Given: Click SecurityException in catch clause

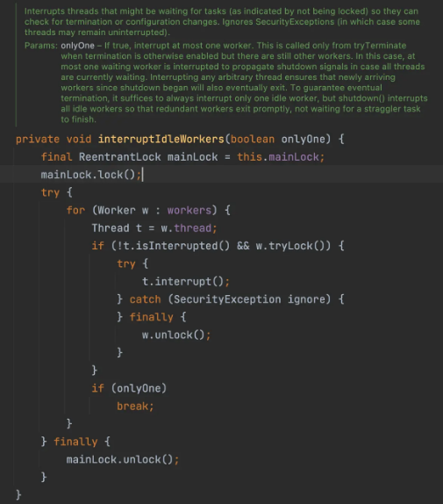Looking at the screenshot, I should [x=227, y=299].
